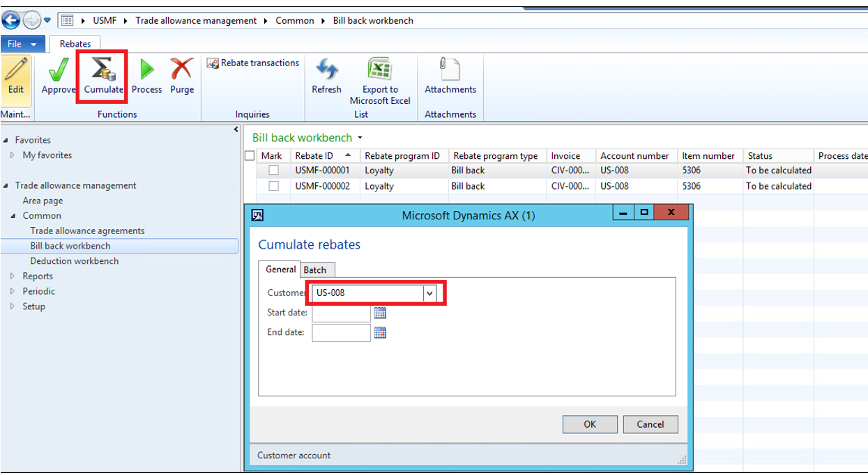Toggle the select-all checkbox in grid header
This screenshot has height=475, width=868.
tap(250, 156)
